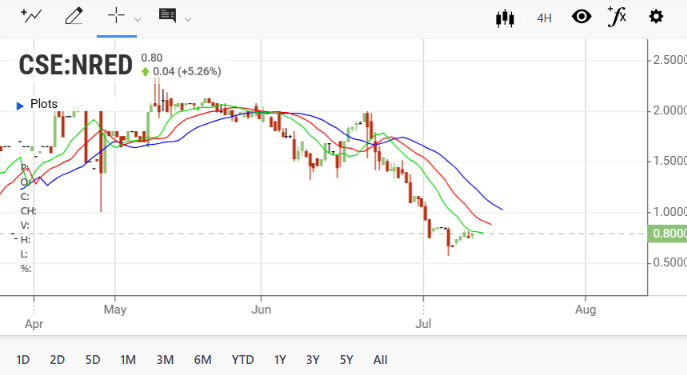Expand the Plots legend triangle
687x375 pixels.
(20, 106)
